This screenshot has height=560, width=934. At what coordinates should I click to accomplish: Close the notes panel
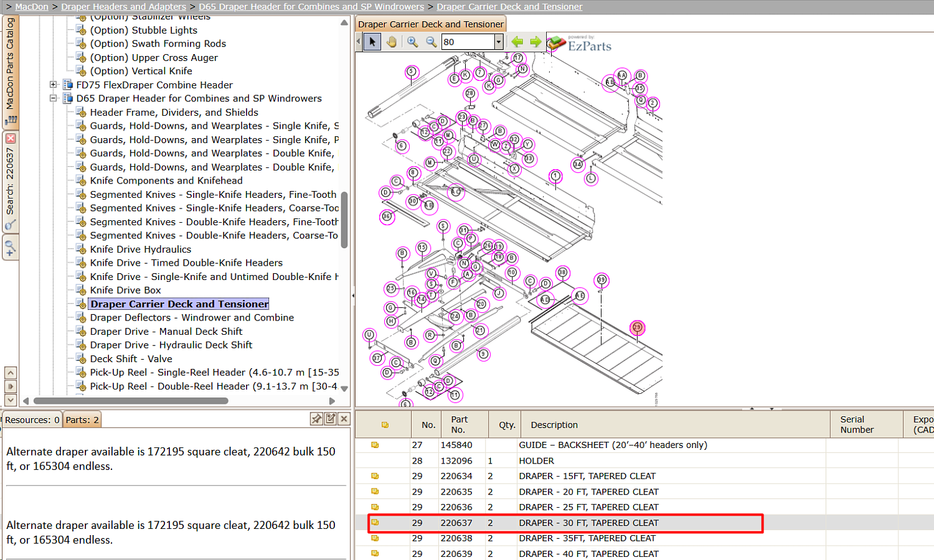tap(344, 419)
